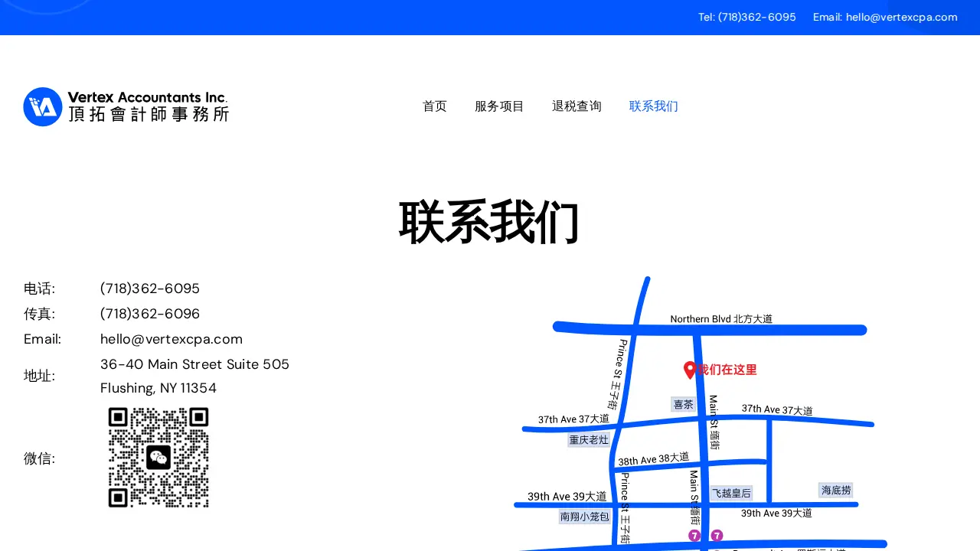Click the 喜茶 label on the map
This screenshot has width=980, height=551.
point(684,404)
